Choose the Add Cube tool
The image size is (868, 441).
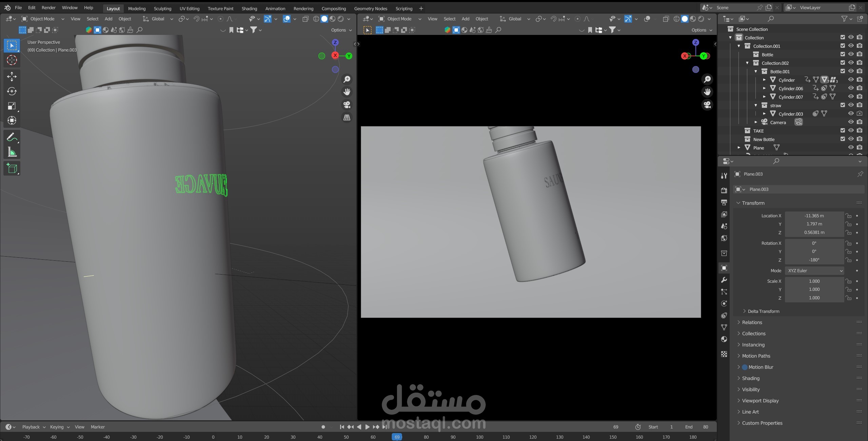pyautogui.click(x=12, y=168)
